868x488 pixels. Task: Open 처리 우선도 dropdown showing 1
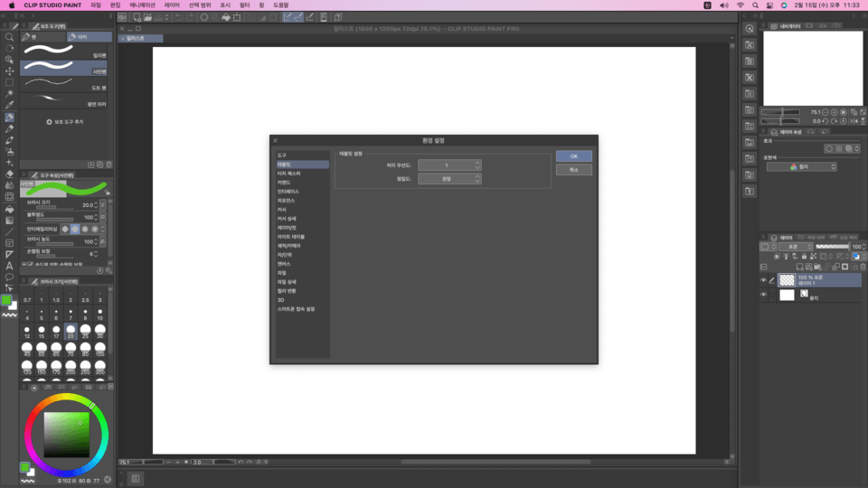click(449, 165)
